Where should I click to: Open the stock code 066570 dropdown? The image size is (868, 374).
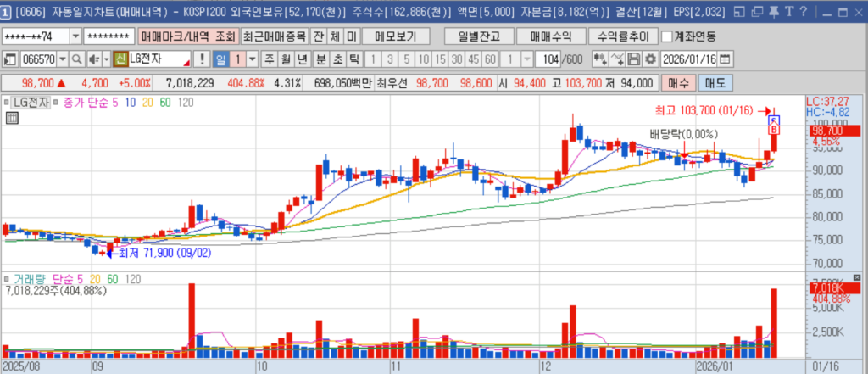(62, 59)
